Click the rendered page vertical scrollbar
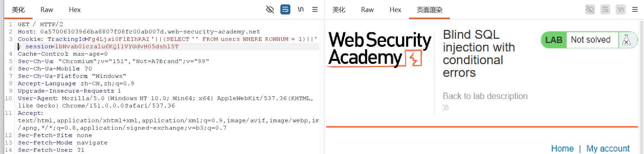The height and width of the screenshot is (154, 644). point(642,87)
